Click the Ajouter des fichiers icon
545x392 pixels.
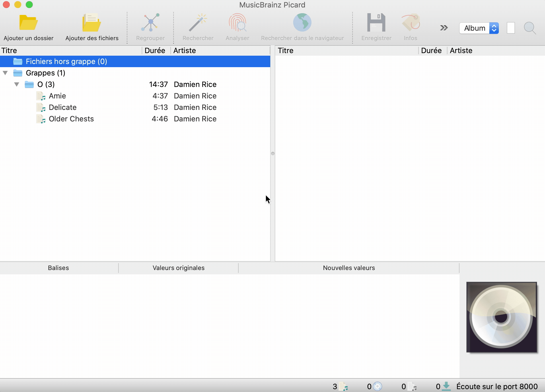92,23
